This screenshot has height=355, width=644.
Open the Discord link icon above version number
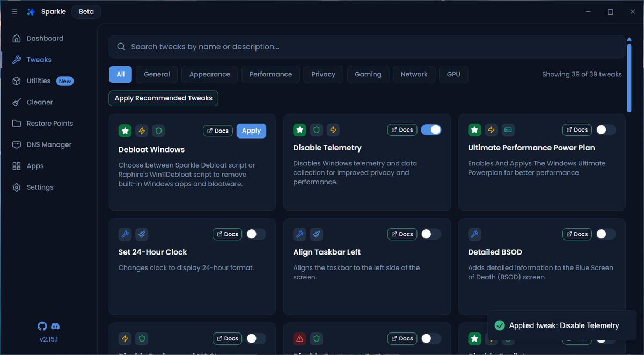point(55,327)
